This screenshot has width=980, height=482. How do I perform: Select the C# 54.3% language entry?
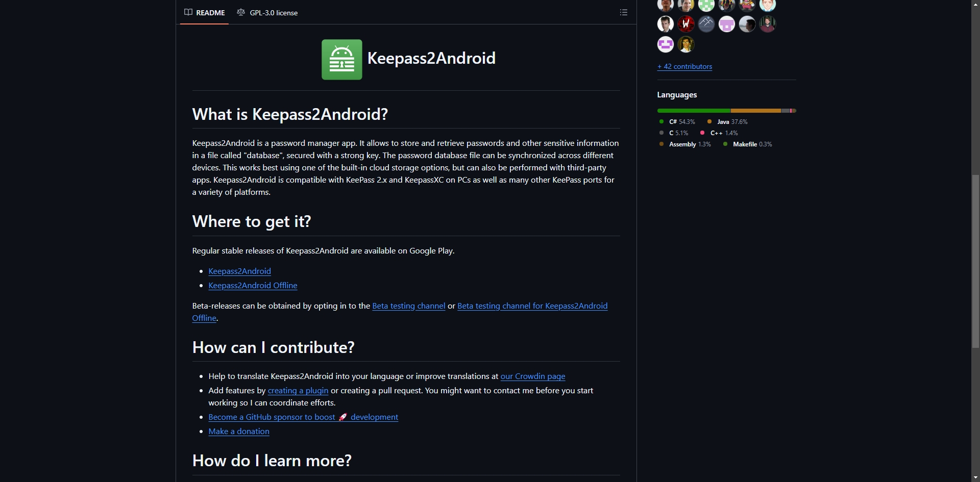(x=677, y=121)
